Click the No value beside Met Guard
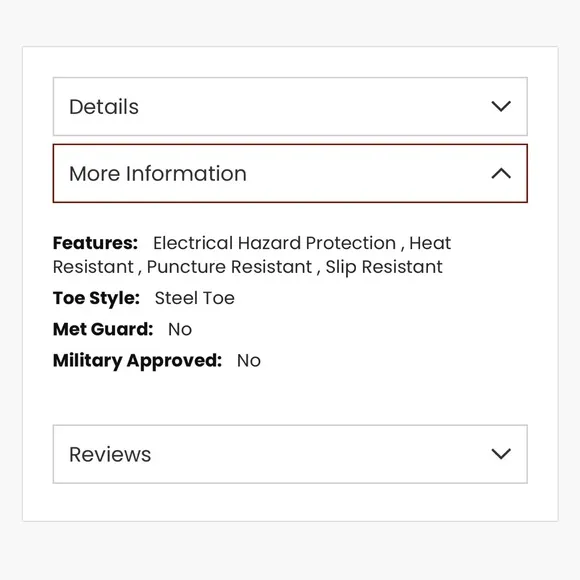This screenshot has width=580, height=580. (180, 329)
